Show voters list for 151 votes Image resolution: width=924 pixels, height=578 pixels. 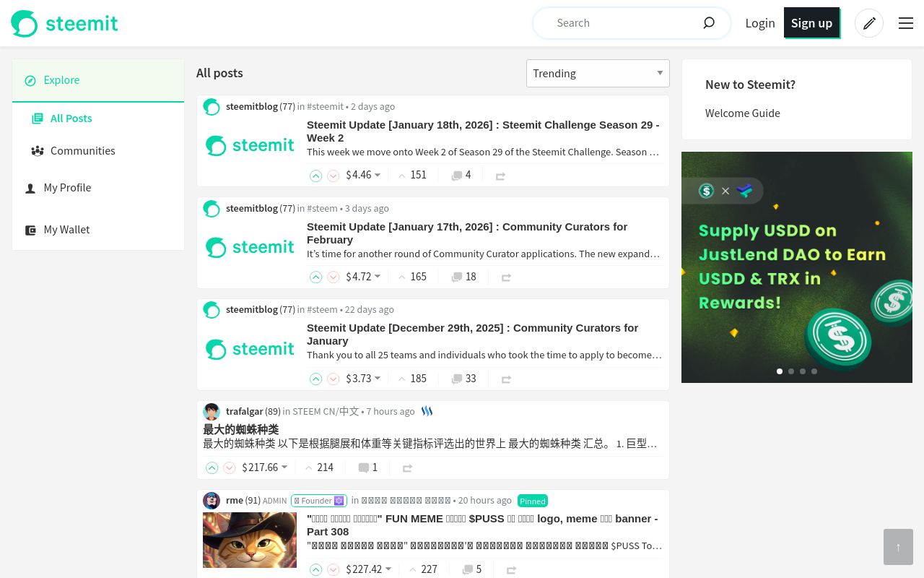point(411,176)
